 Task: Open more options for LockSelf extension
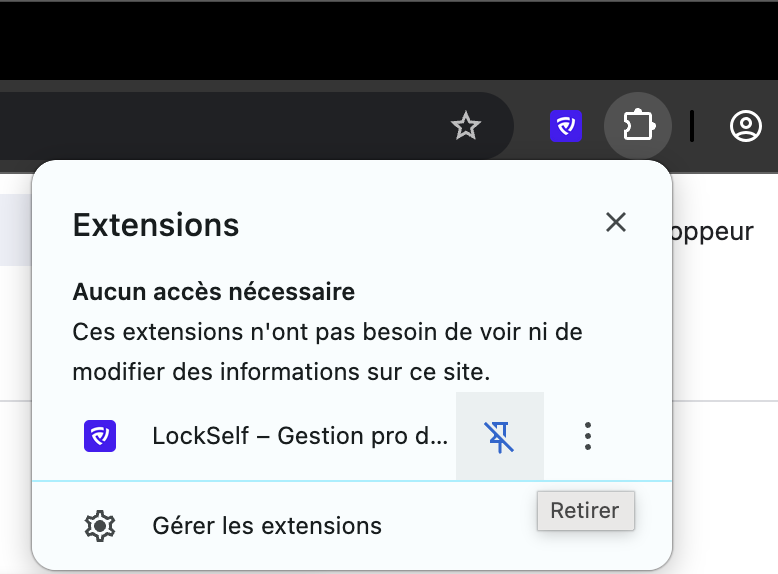tap(588, 437)
